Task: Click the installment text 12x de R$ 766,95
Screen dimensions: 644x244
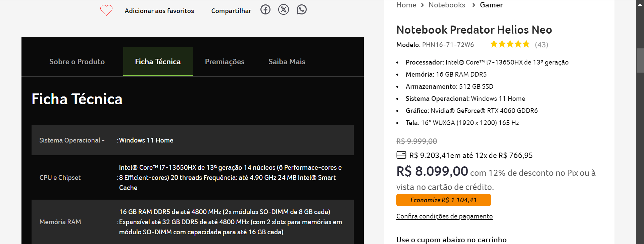Action: (504, 155)
